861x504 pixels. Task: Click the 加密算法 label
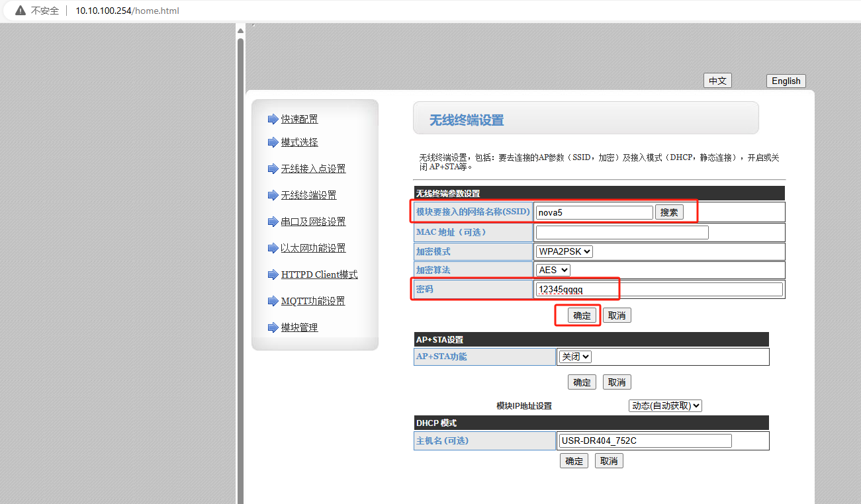tap(433, 270)
